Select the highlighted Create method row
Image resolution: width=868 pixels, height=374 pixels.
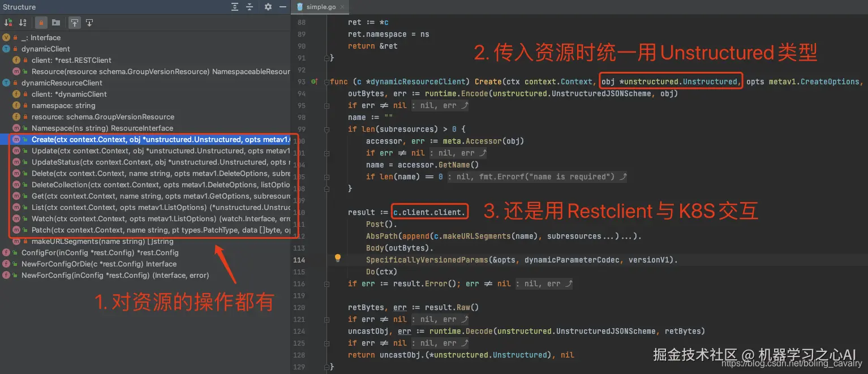(x=145, y=139)
